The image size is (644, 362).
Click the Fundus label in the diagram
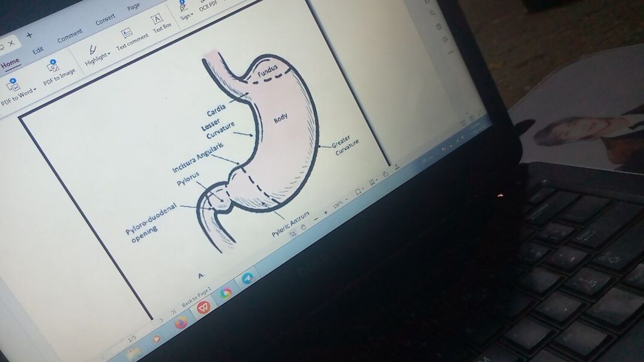click(x=268, y=71)
